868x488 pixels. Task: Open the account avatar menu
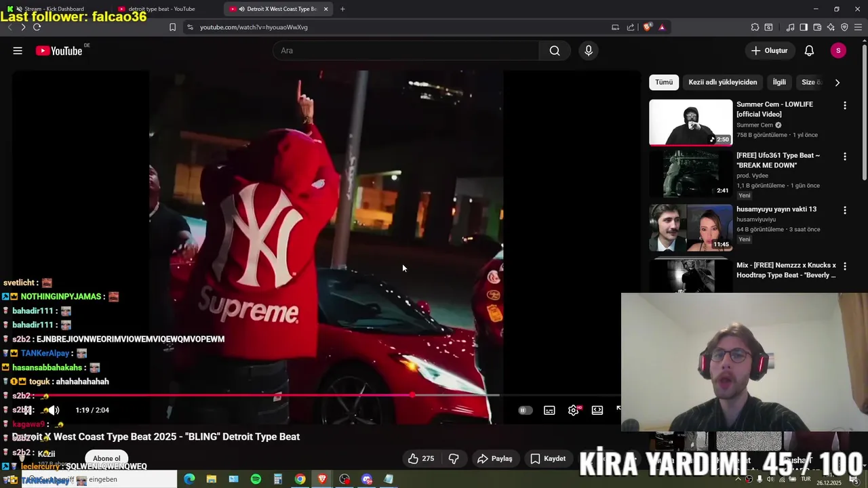838,51
